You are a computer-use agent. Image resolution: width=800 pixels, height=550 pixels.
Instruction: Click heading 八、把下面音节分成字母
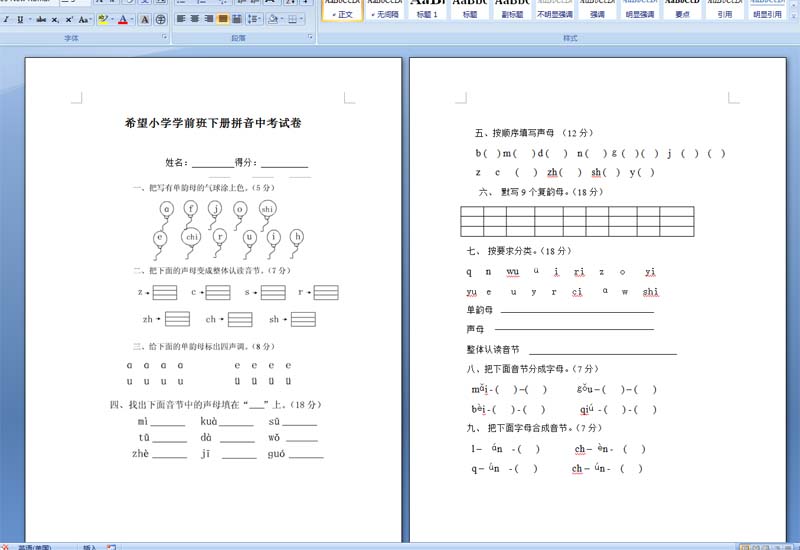tap(533, 369)
